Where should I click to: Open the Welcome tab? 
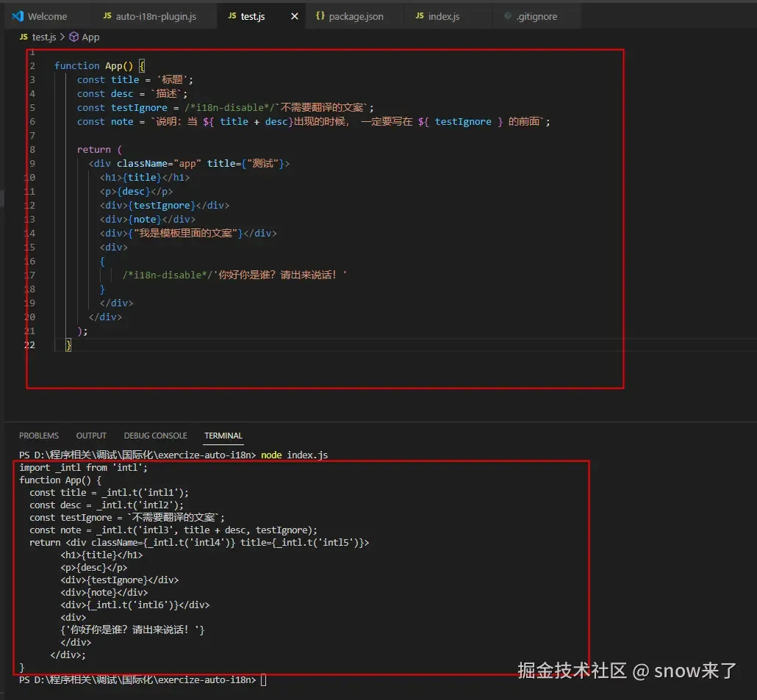coord(47,16)
